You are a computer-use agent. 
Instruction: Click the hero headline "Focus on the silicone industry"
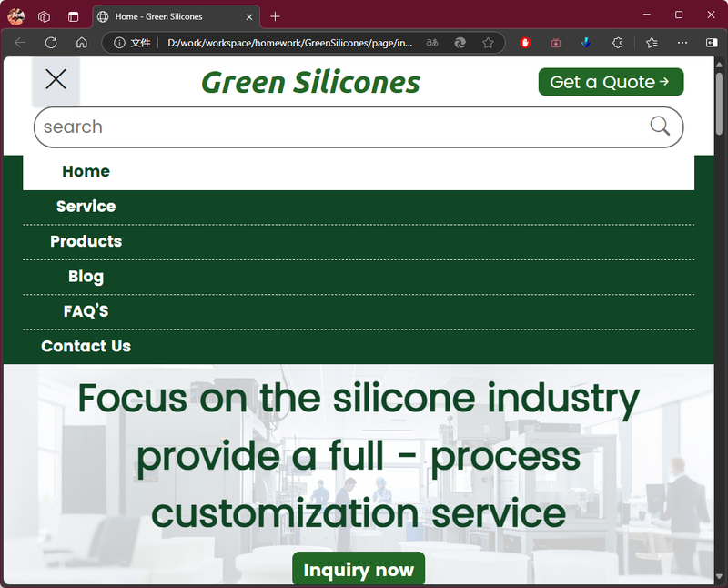pos(359,399)
